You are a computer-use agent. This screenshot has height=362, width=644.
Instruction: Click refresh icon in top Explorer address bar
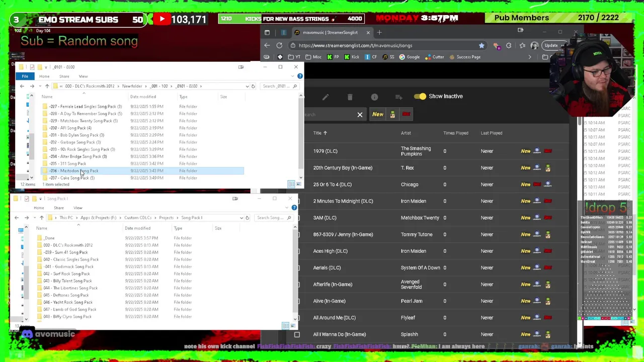coord(253,86)
